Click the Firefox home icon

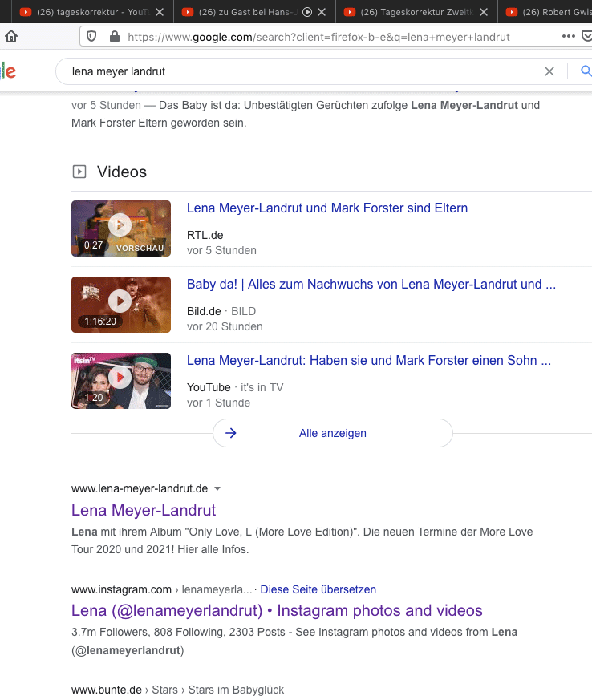click(11, 37)
